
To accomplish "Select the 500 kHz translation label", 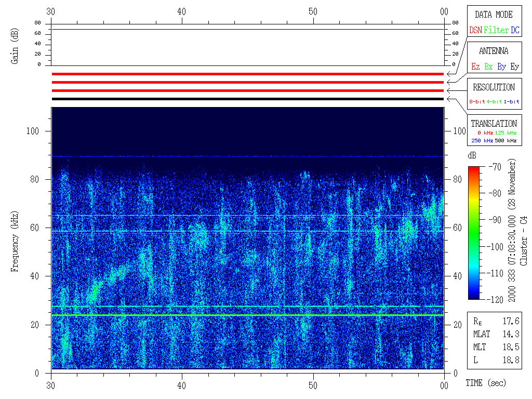I will (506, 141).
